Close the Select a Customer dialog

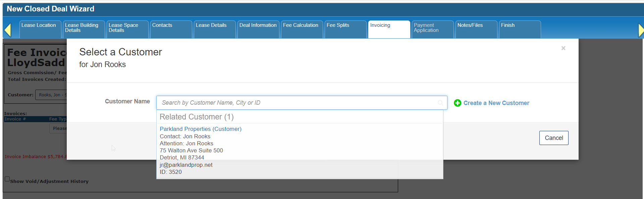click(x=563, y=48)
